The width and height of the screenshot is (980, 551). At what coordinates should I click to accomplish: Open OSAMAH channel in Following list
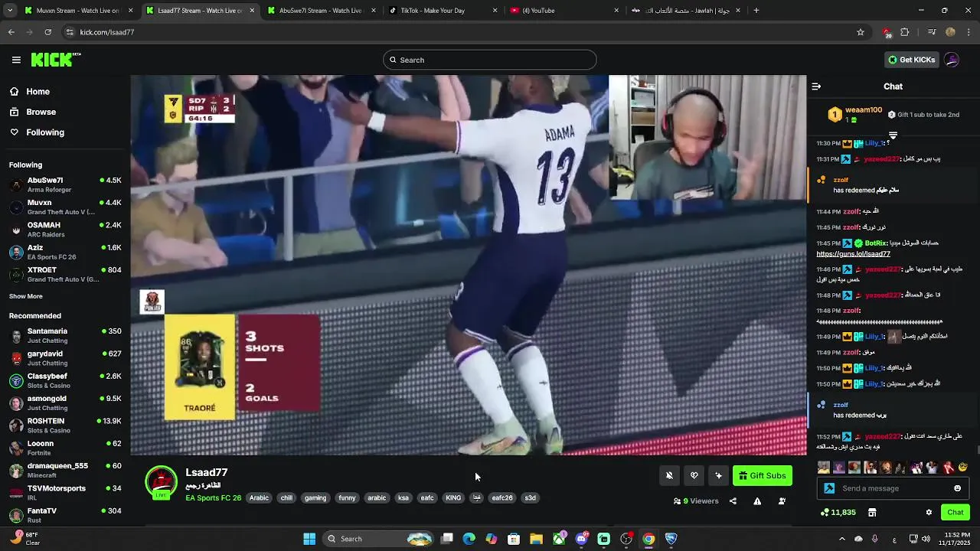pyautogui.click(x=65, y=230)
